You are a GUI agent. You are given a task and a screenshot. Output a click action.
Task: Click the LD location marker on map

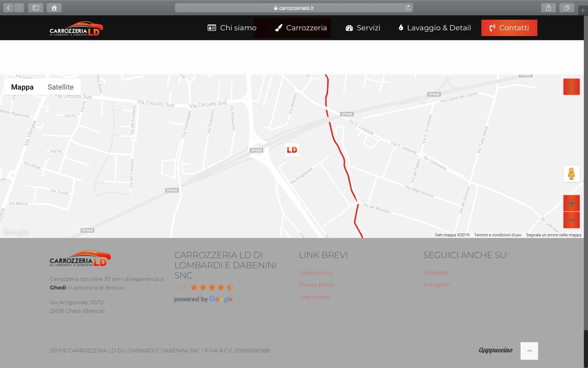(292, 150)
